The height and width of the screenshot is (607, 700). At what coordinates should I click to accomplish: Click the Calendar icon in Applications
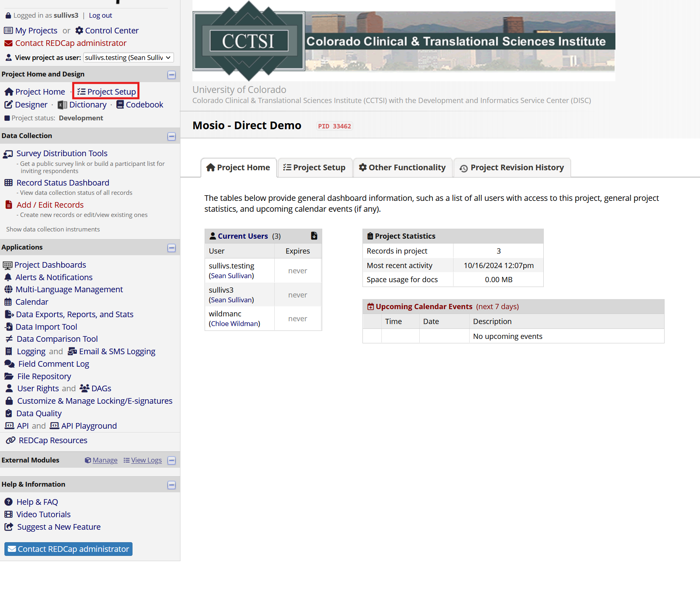pyautogui.click(x=8, y=302)
